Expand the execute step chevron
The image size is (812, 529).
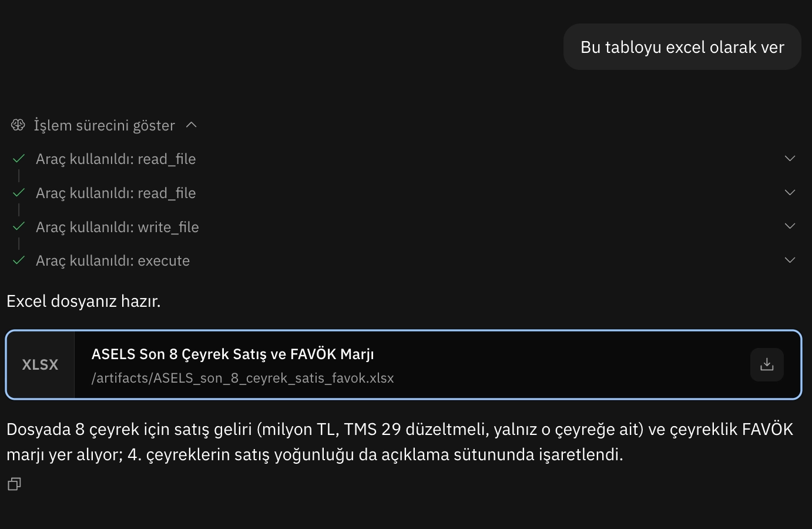click(x=790, y=260)
